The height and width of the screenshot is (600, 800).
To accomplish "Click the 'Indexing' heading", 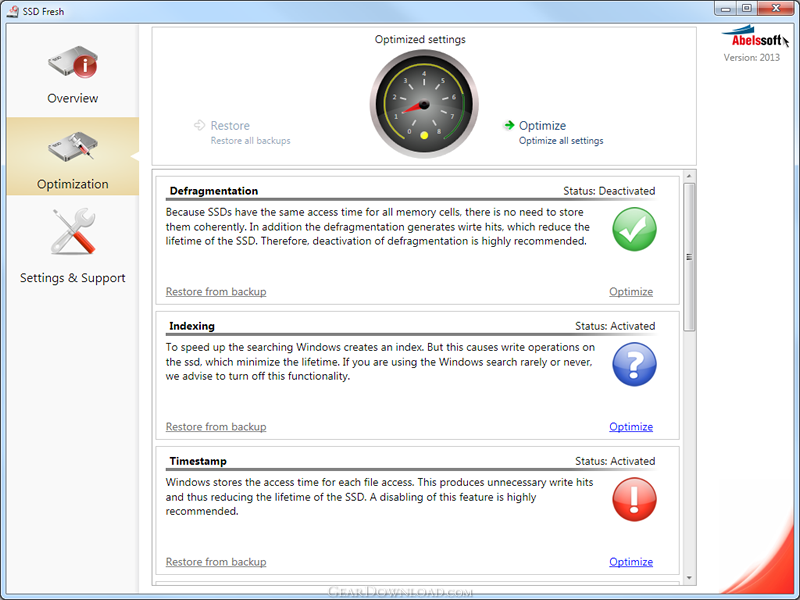I will tap(192, 326).
